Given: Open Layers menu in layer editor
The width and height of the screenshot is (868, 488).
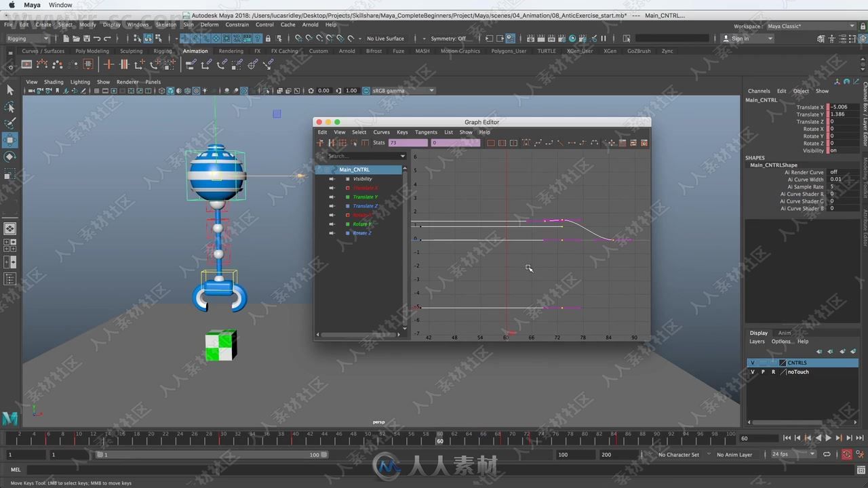Looking at the screenshot, I should click(757, 342).
